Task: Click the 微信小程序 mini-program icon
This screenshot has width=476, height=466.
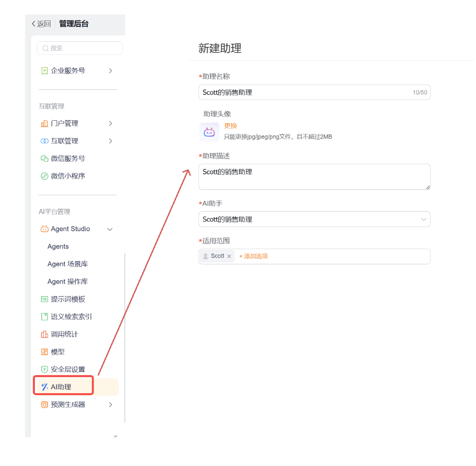Action: coord(44,176)
